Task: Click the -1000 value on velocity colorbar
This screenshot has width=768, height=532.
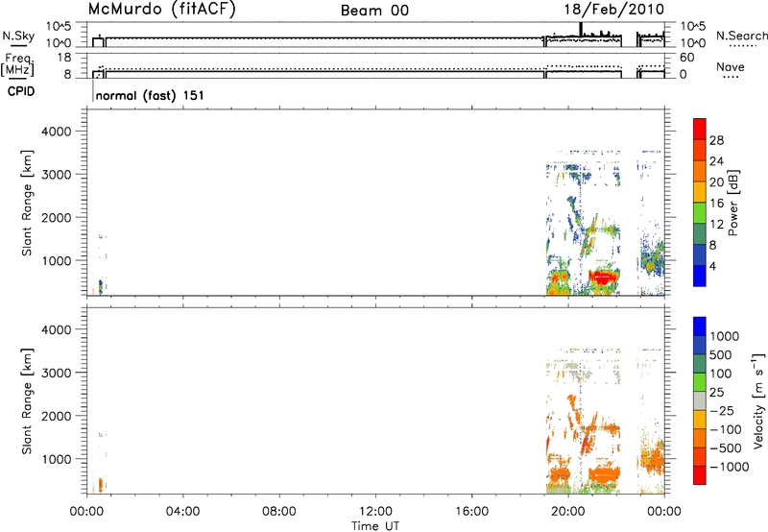Action: coord(730,467)
